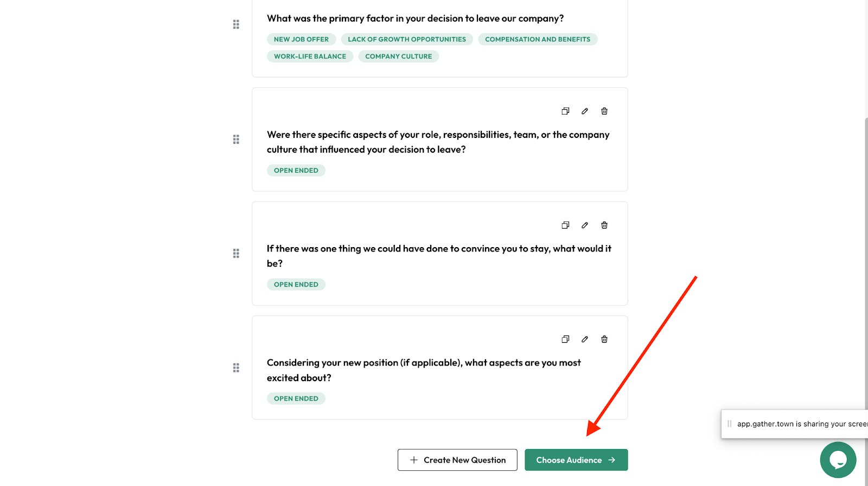
Task: Duplicate the 'Were there specific aspects' question
Action: pyautogui.click(x=565, y=111)
